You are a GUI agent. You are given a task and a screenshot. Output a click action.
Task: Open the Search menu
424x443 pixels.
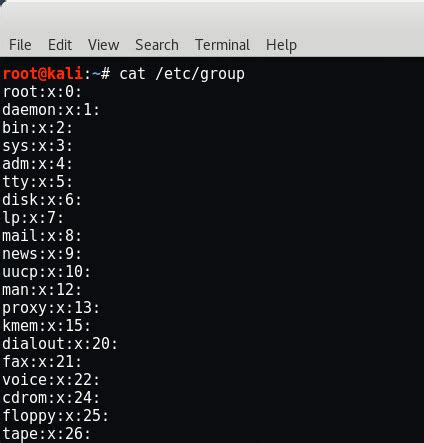click(x=157, y=45)
